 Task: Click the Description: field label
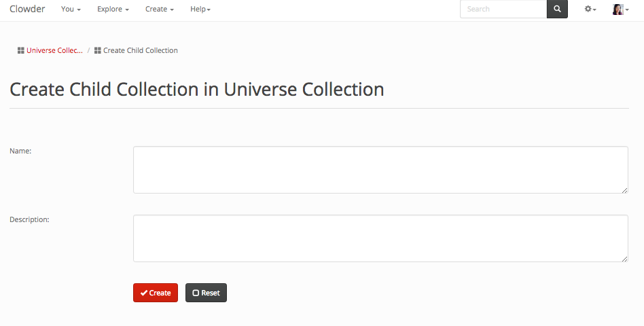tap(29, 219)
